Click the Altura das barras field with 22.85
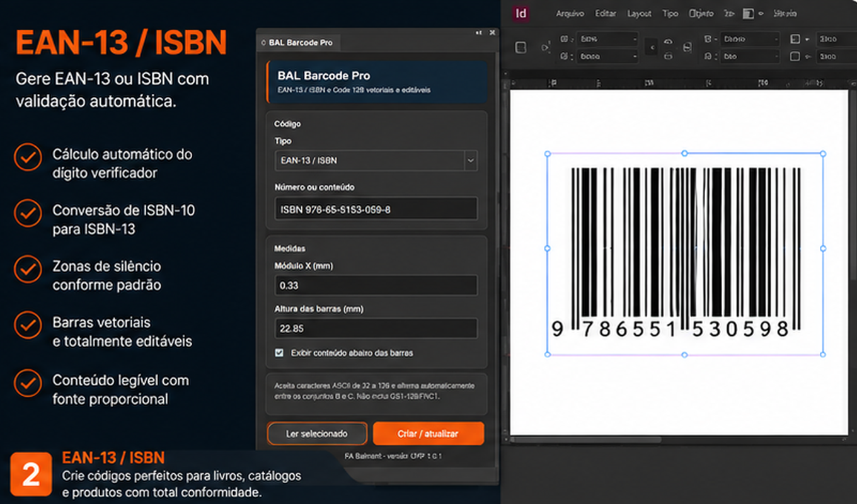Image resolution: width=857 pixels, height=504 pixels. coord(376,328)
